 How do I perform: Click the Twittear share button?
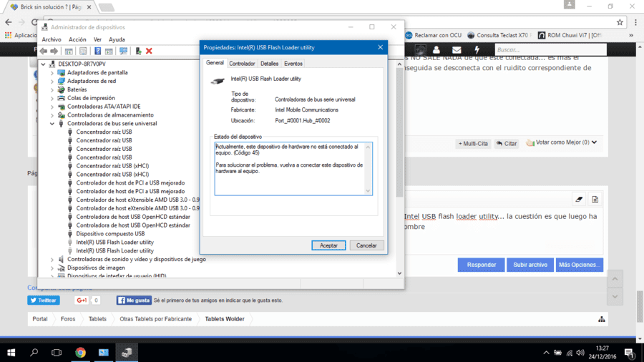(44, 300)
